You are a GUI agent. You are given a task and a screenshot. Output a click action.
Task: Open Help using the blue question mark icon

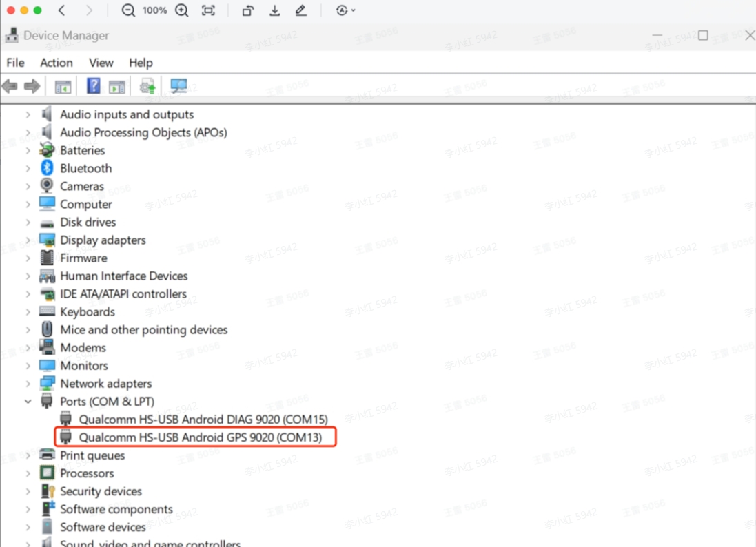(x=94, y=85)
